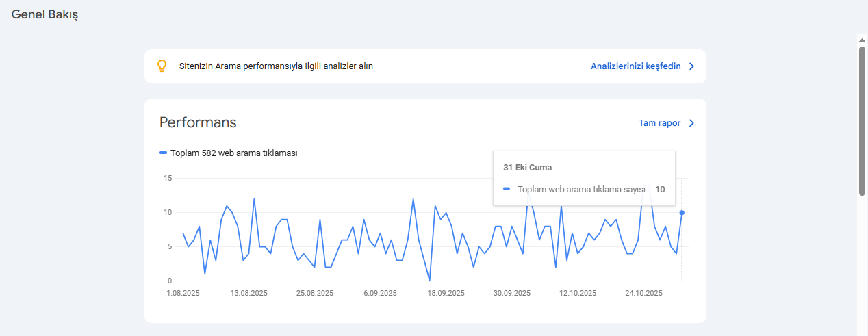Click the scrollbar up arrow
868x336 pixels.
863,40
